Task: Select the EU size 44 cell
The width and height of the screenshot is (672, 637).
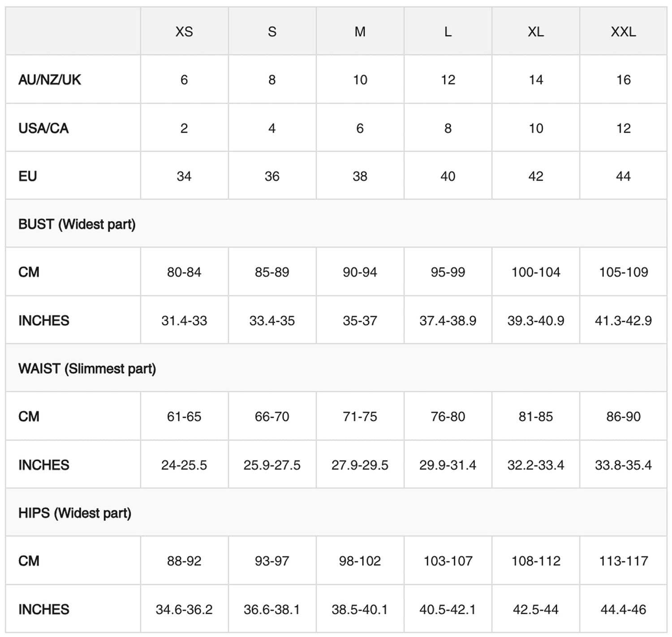Action: 623,176
